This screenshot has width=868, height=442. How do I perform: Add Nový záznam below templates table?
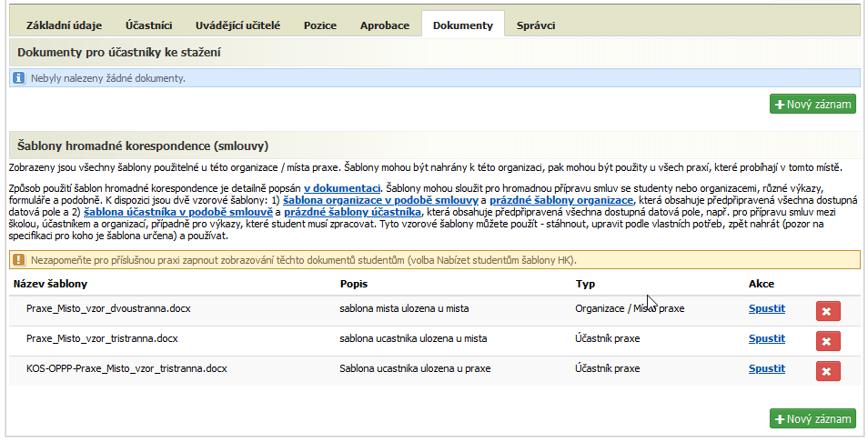(812, 418)
